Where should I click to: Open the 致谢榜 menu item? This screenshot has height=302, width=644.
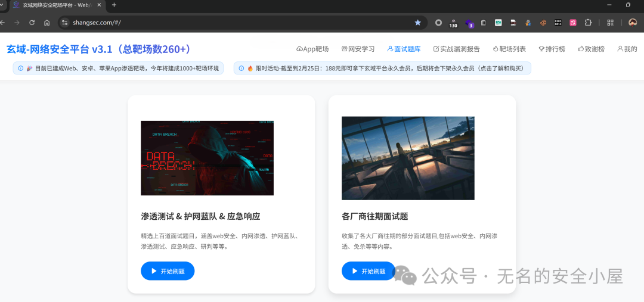592,49
